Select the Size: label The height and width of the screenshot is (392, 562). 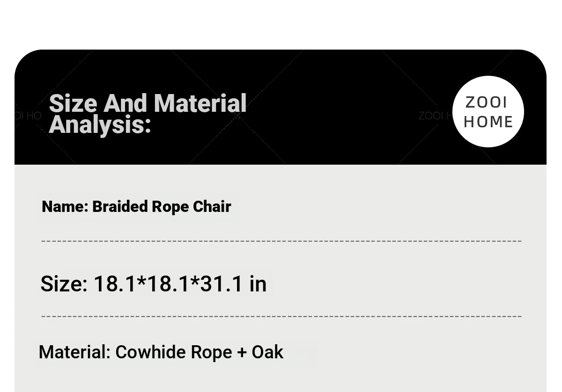point(64,283)
